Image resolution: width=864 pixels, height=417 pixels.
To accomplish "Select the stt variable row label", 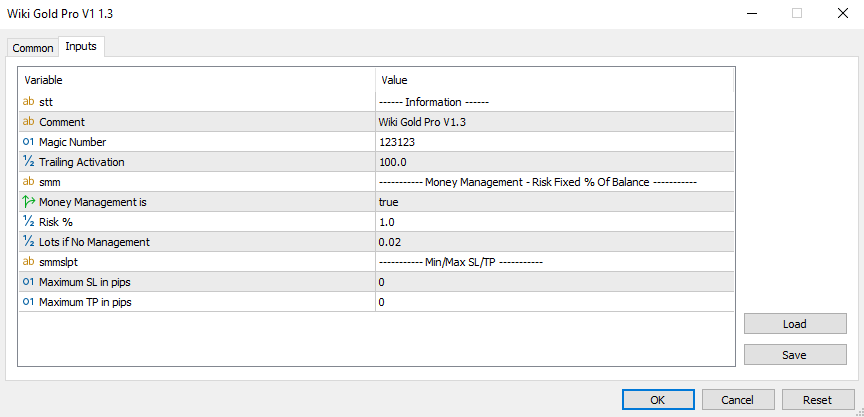I will (46, 102).
